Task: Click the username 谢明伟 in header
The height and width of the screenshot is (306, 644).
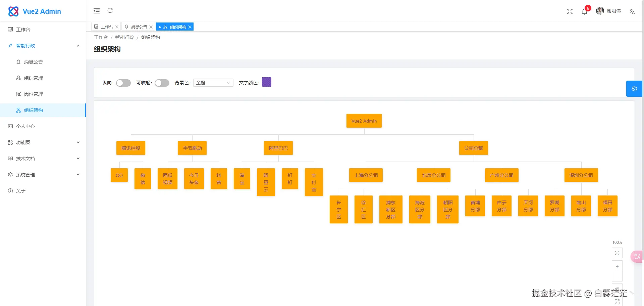Action: [614, 11]
